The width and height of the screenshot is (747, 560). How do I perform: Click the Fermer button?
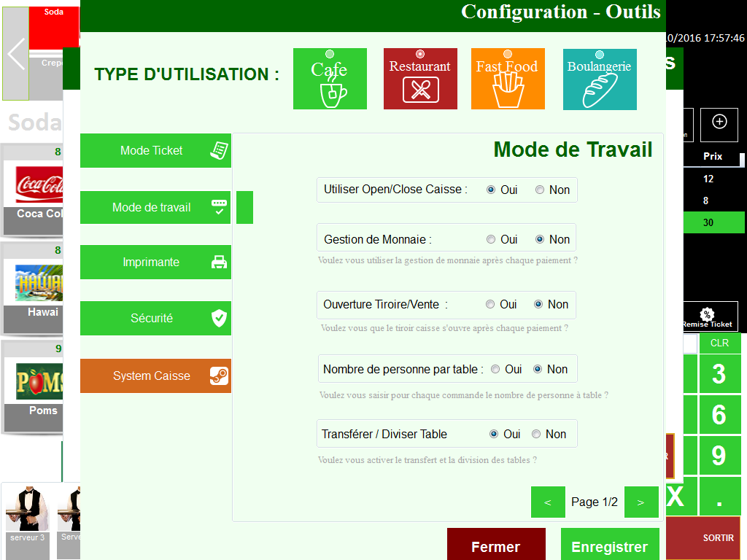pyautogui.click(x=496, y=545)
